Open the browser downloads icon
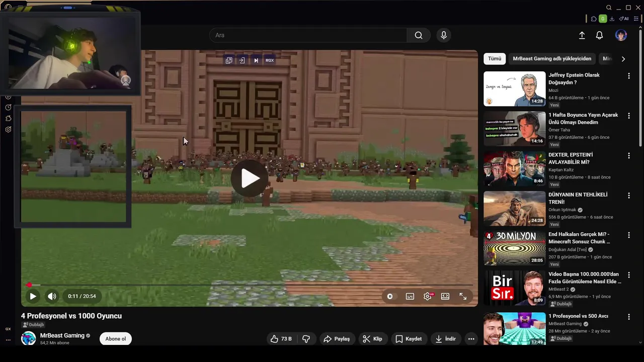Viewport: 644px width, 362px height. [612, 19]
